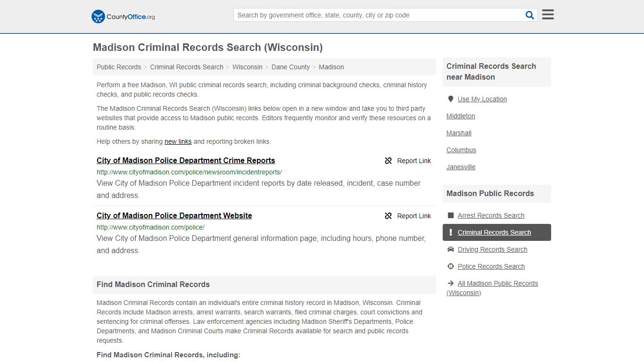
Task: Click the arrow icon beside All Madison Public Records
Action: coord(451,283)
